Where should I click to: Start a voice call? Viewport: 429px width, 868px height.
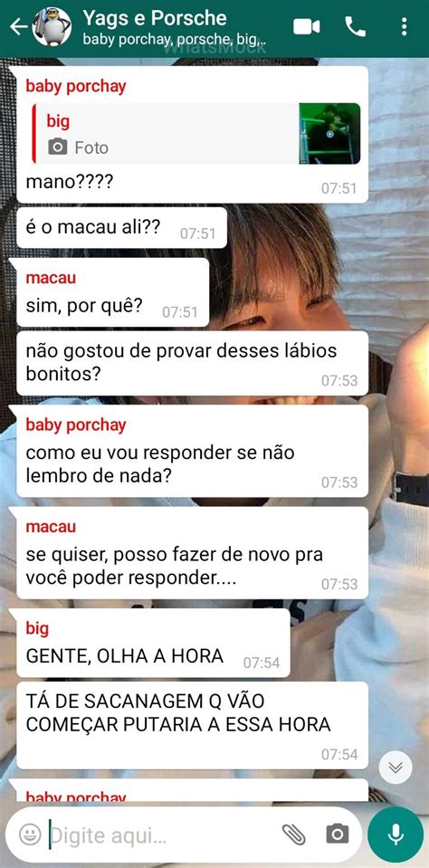click(356, 26)
